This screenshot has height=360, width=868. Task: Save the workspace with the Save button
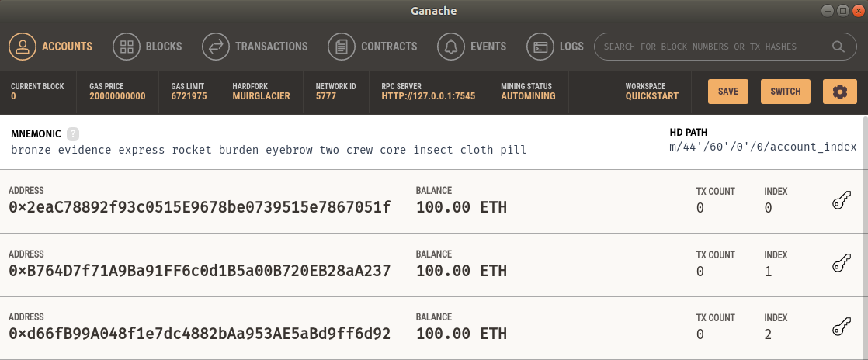(728, 92)
